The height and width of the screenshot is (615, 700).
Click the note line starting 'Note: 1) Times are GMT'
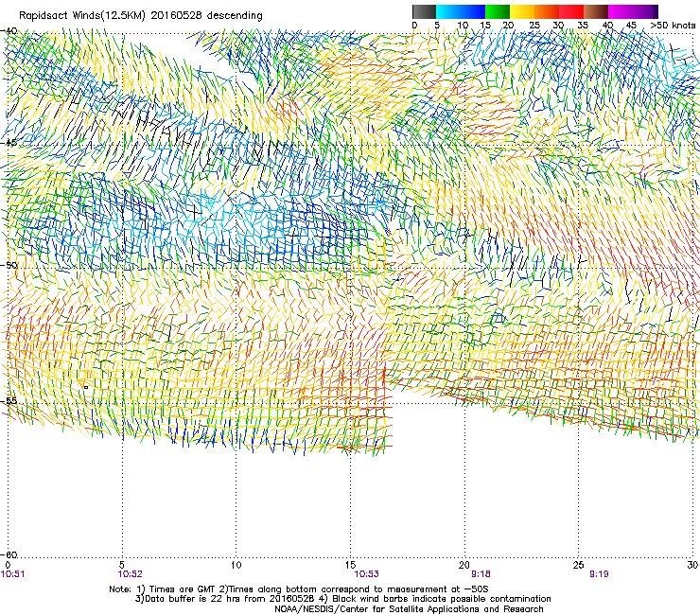(x=298, y=589)
